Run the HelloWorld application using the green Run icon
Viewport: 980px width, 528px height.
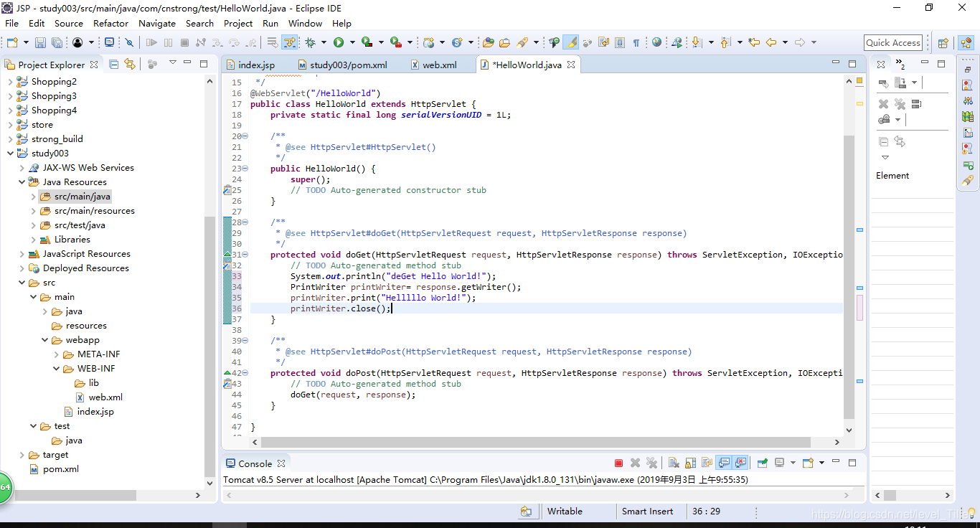tap(339, 42)
